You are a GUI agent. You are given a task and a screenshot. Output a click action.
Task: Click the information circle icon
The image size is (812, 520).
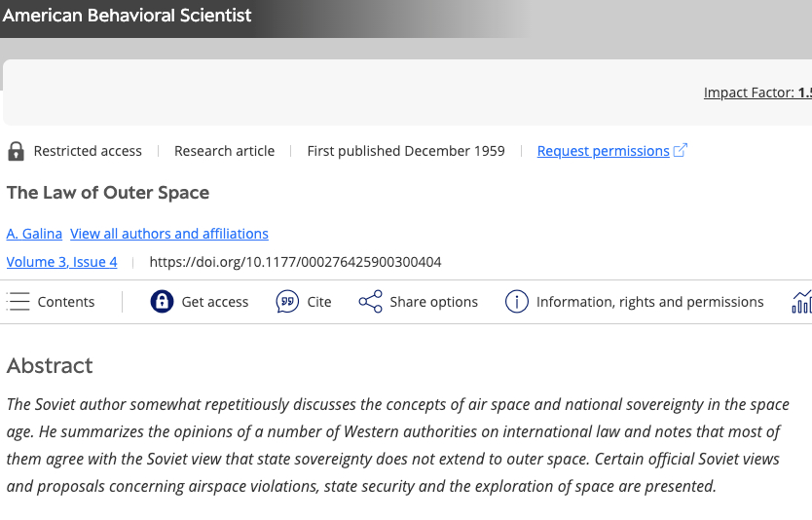click(x=516, y=302)
